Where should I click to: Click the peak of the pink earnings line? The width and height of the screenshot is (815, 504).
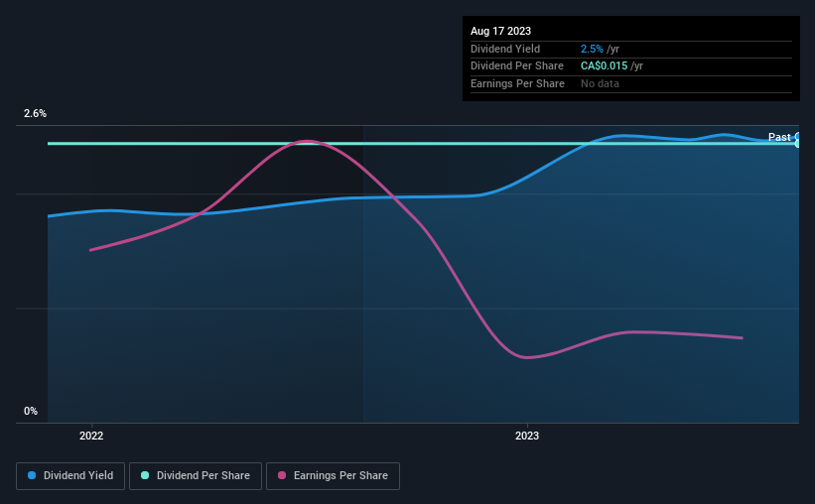tap(308, 141)
